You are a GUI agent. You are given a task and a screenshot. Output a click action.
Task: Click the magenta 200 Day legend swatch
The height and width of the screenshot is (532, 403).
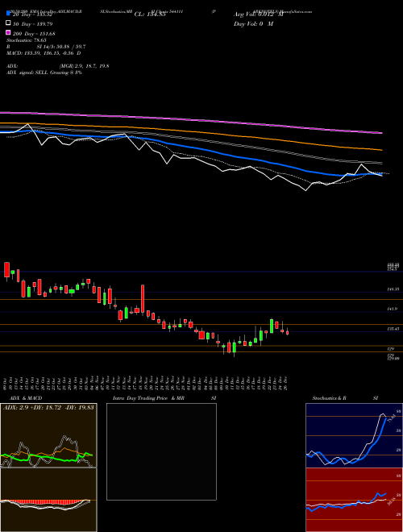tap(8, 32)
